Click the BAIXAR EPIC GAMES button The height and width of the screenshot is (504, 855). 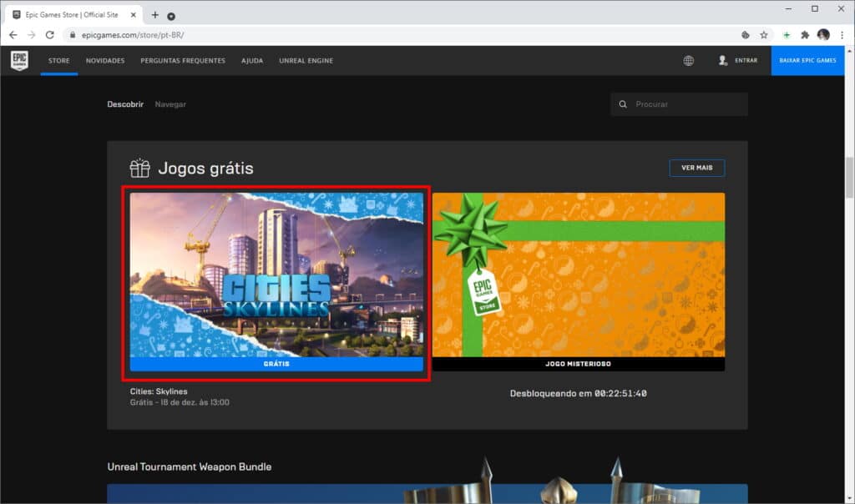click(807, 60)
